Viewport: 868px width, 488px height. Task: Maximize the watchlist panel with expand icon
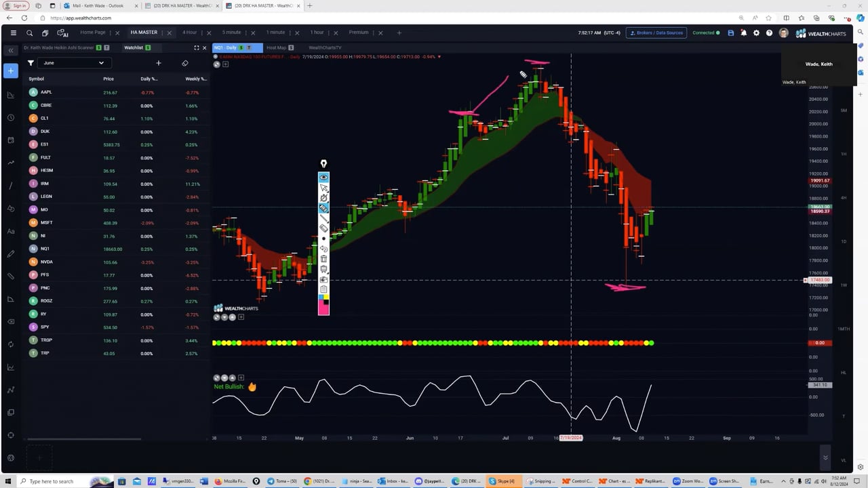(x=197, y=47)
